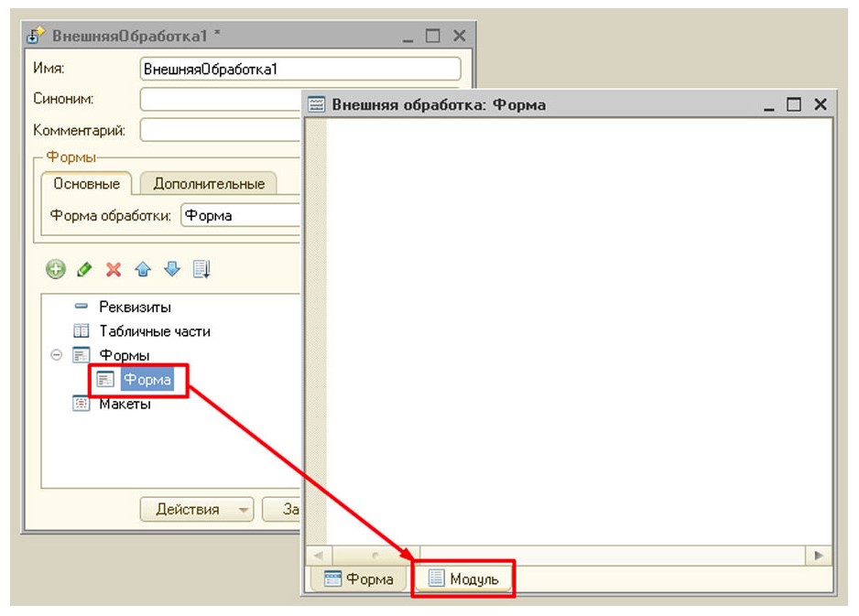This screenshot has width=859, height=616.
Task: Click the green Add button in toolbar
Action: 55,269
